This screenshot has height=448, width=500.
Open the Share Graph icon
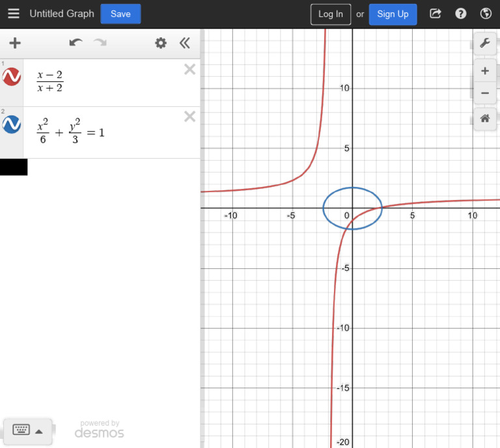[x=436, y=14]
